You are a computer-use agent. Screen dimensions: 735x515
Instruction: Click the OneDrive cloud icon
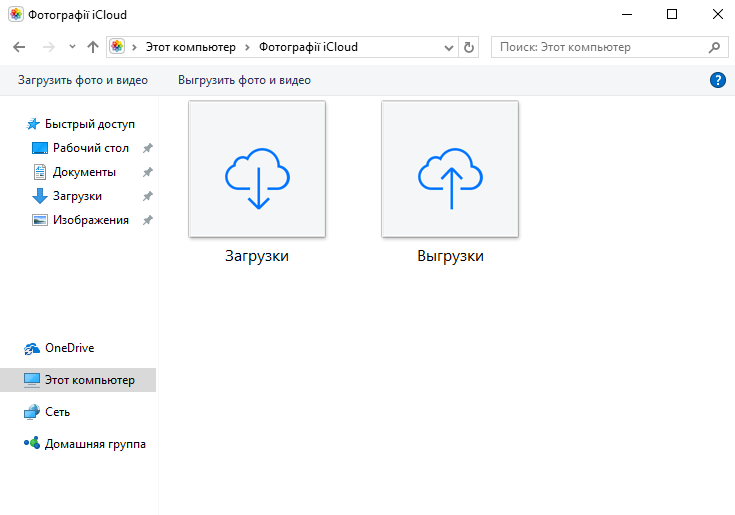pyautogui.click(x=32, y=348)
